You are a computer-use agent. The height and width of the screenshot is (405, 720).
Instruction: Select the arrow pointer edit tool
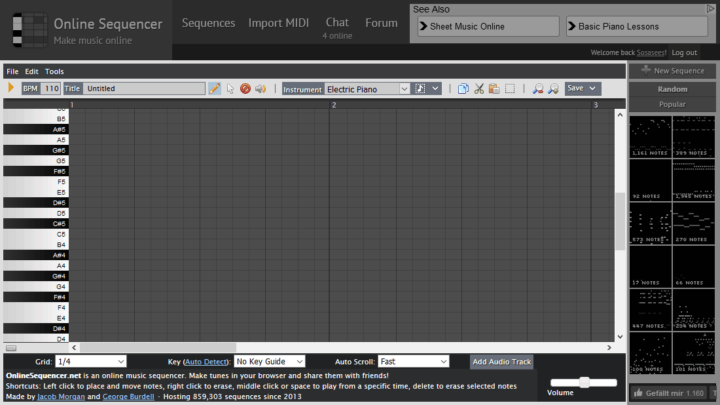[x=230, y=88]
